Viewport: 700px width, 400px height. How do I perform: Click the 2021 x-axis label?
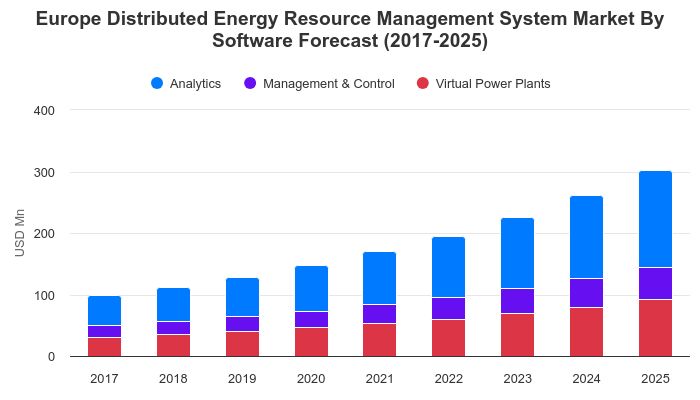click(x=379, y=379)
